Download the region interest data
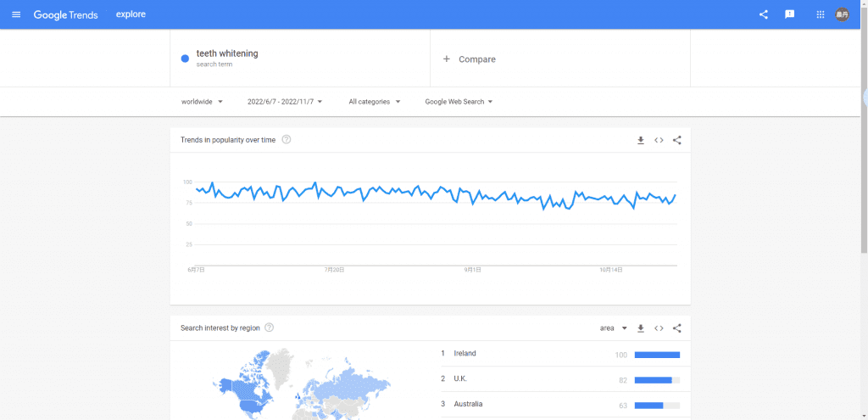The width and height of the screenshot is (868, 420). pos(641,328)
